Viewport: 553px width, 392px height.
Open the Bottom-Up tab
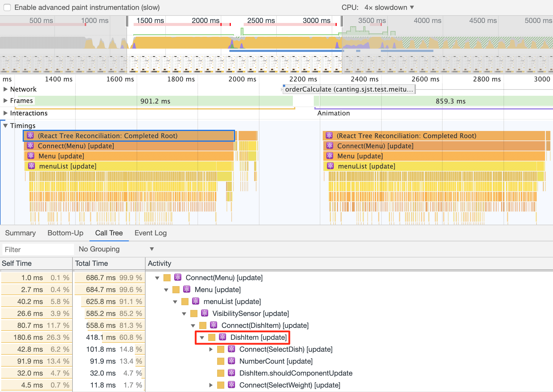click(x=65, y=233)
